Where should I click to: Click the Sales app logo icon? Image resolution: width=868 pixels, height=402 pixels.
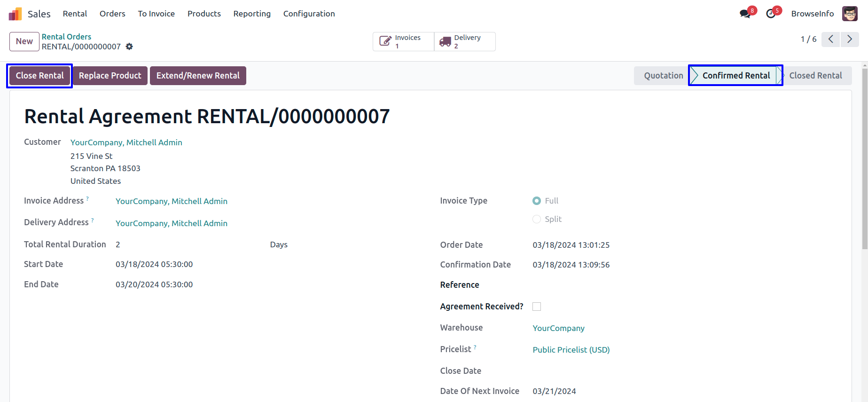coord(15,14)
